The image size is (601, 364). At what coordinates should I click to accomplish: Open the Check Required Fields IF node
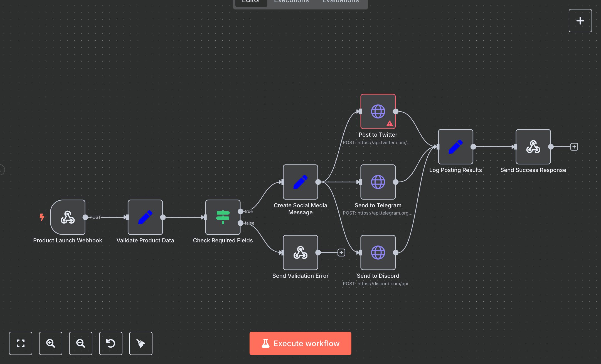pyautogui.click(x=222, y=217)
